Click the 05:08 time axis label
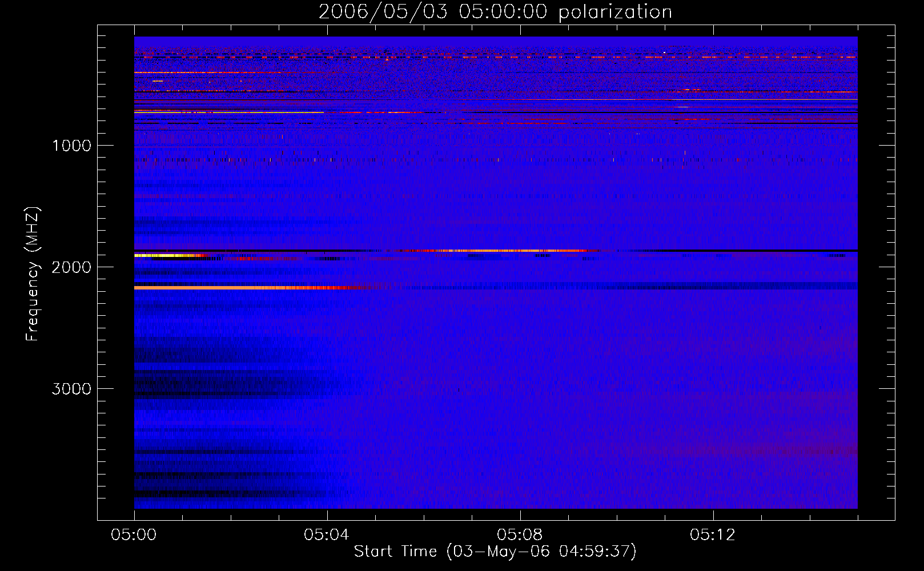 [x=519, y=535]
